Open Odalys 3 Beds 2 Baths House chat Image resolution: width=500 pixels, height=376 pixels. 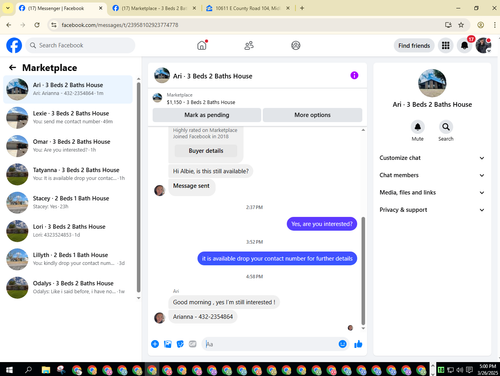[x=68, y=288]
